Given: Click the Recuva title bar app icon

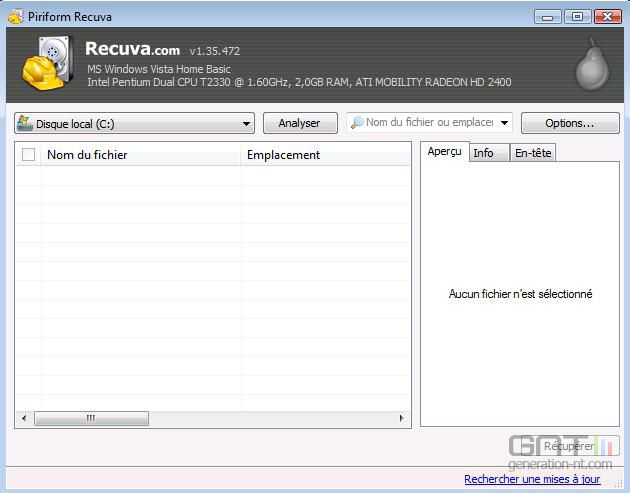Looking at the screenshot, I should (x=16, y=16).
